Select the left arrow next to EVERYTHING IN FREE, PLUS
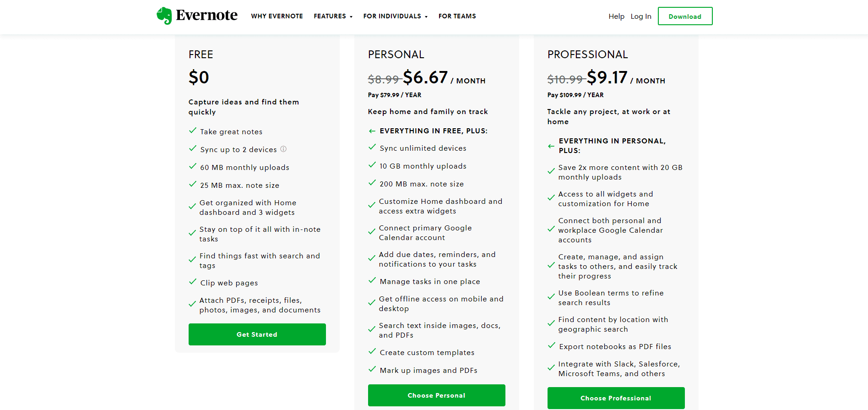Screen dimensions: 868x410 coord(372,131)
